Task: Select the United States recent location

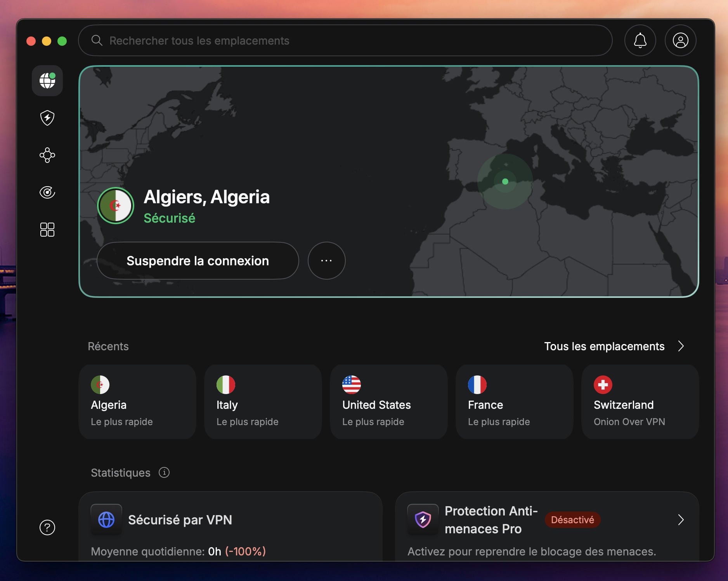Action: click(388, 402)
